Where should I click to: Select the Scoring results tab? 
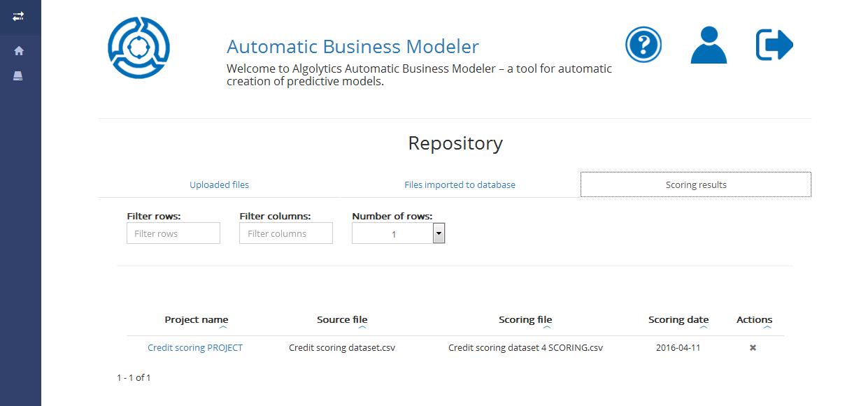coord(695,185)
